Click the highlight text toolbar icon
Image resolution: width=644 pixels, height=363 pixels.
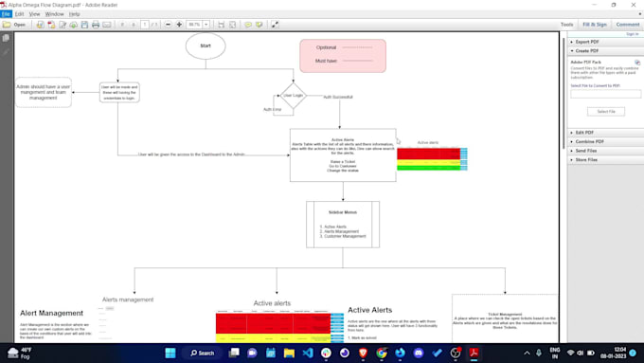(259, 25)
